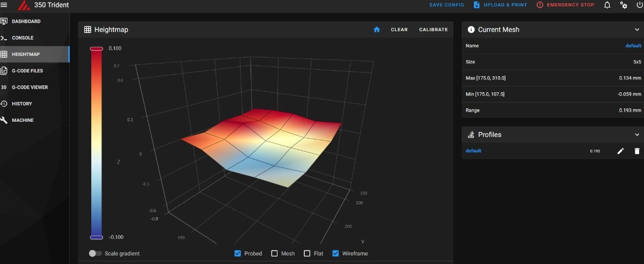Viewport: 644px width, 264px height.
Task: Open History in the sidebar
Action: pyautogui.click(x=35, y=104)
